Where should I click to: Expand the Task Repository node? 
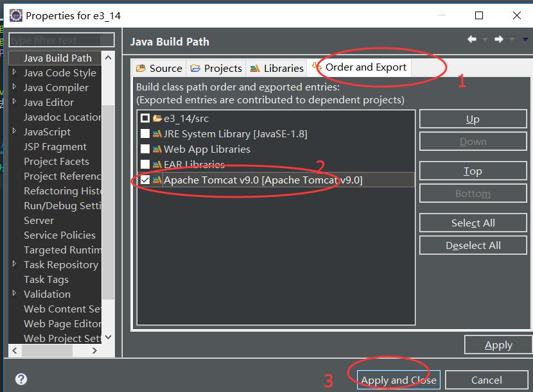[x=14, y=264]
